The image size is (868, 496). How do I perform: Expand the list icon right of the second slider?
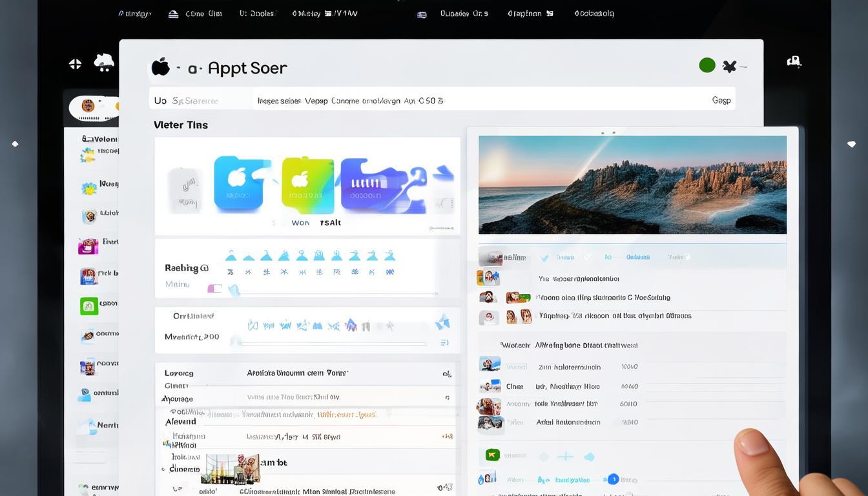(444, 343)
